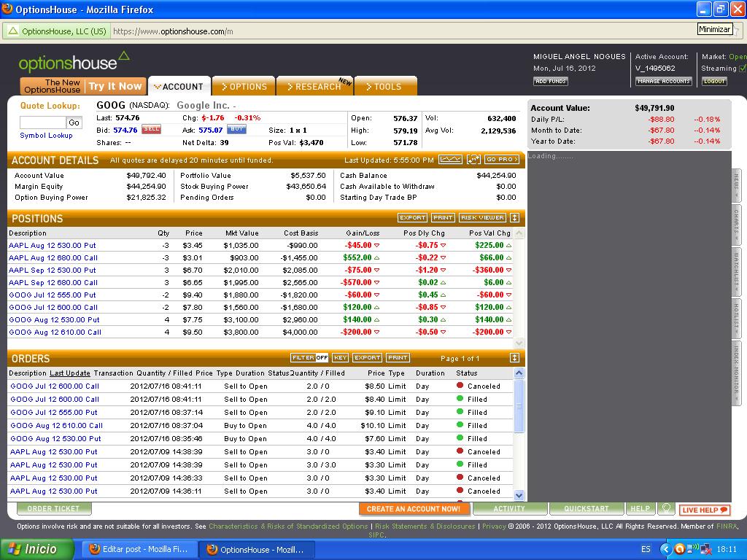Expand or collapse the Positions panel arrow icon

pos(514,217)
